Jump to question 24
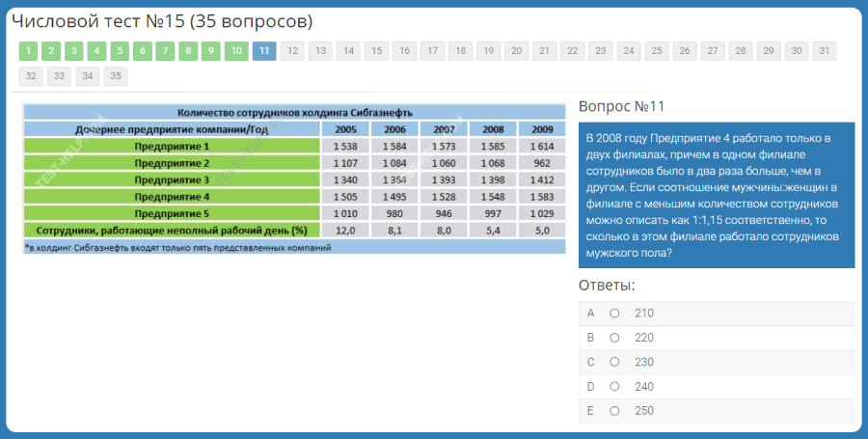This screenshot has width=868, height=439. (x=629, y=51)
